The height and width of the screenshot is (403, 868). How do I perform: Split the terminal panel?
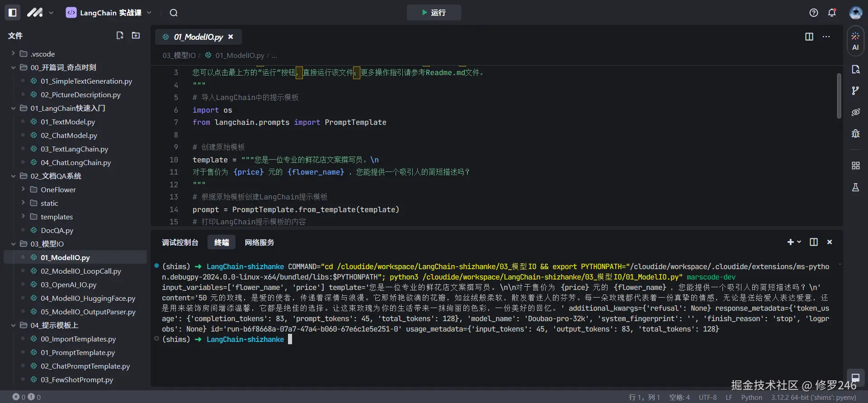[x=814, y=242]
